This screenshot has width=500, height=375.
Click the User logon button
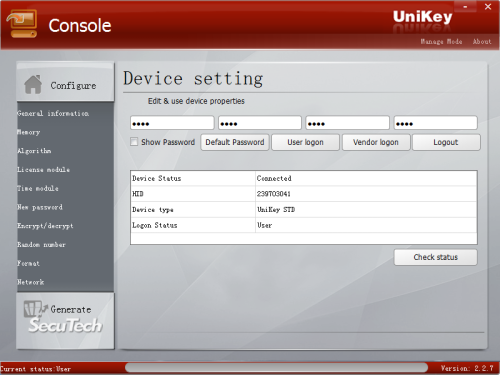[x=305, y=142]
